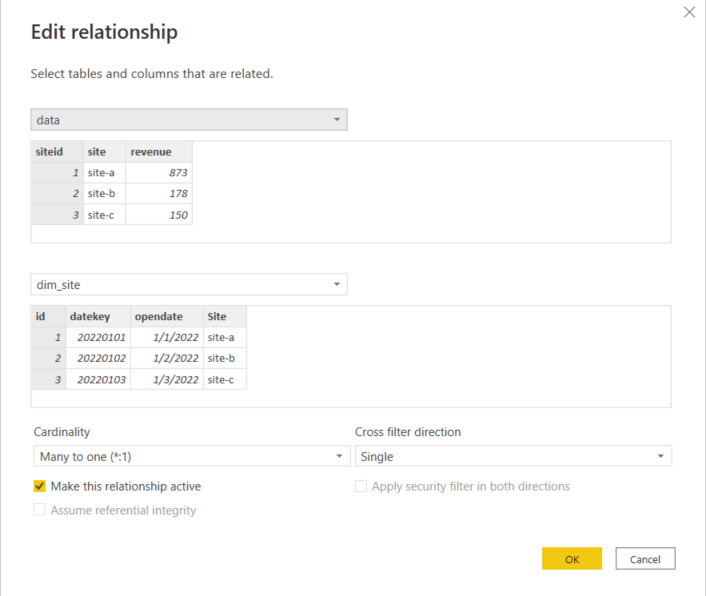The width and height of the screenshot is (706, 596).
Task: Toggle Apply security filter in both directions
Action: pos(361,486)
